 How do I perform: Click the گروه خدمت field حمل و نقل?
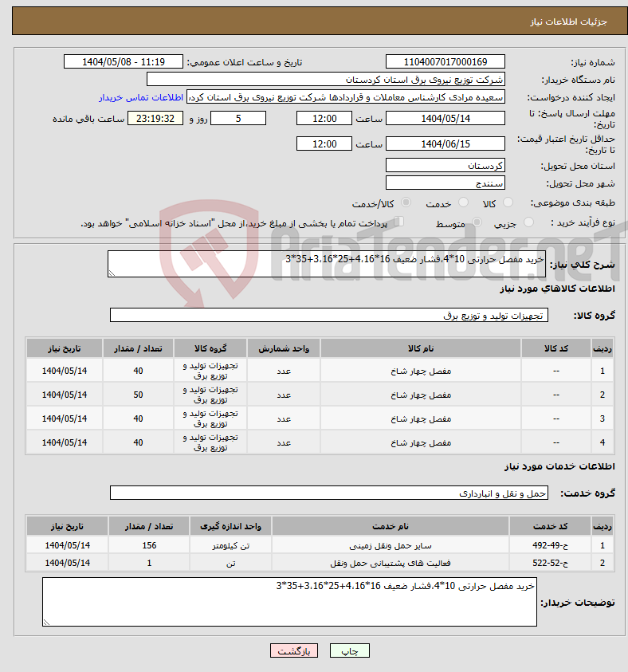pos(328,493)
